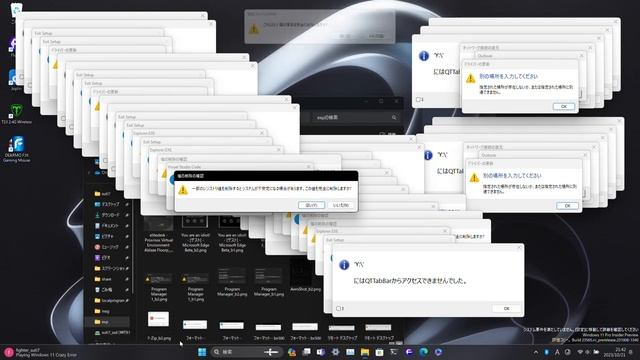Open ダウンロード in Explorer sidebar
The width and height of the screenshot is (640, 360).
[107, 215]
